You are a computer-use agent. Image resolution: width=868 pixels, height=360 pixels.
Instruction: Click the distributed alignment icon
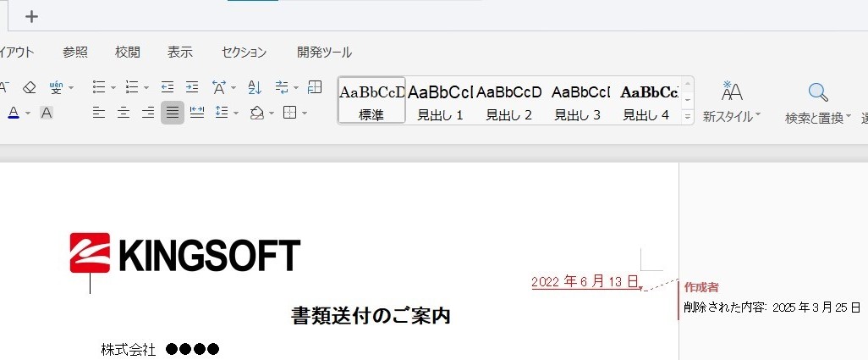197,113
